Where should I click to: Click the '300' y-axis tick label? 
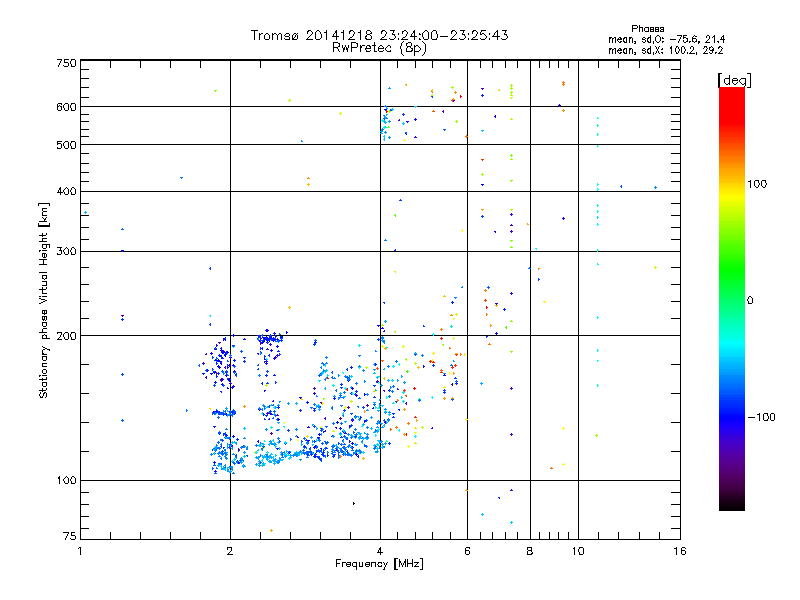66,251
